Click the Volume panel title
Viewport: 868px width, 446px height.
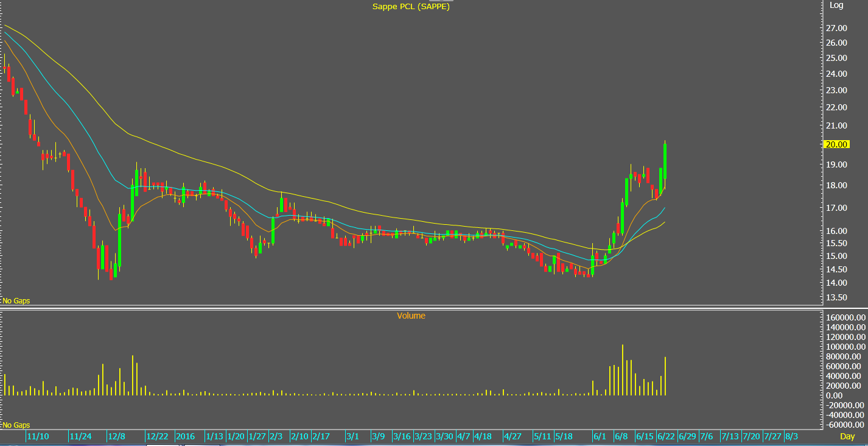(x=411, y=316)
